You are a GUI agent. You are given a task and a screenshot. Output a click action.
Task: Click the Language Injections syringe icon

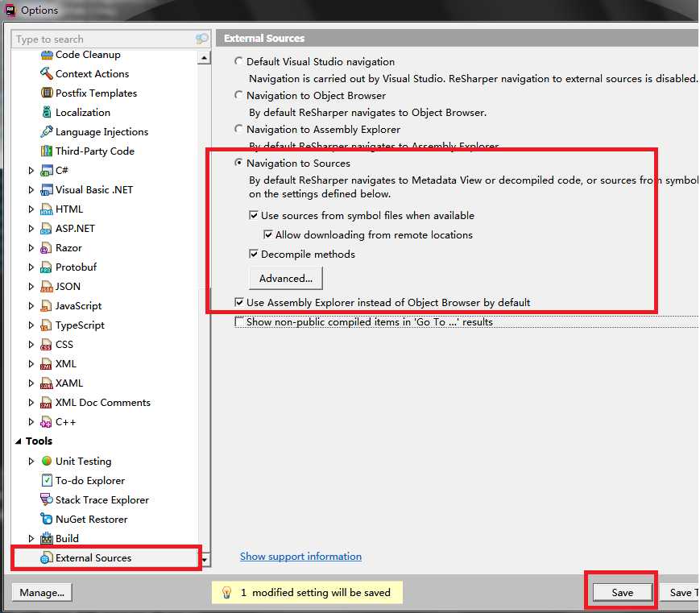click(47, 131)
